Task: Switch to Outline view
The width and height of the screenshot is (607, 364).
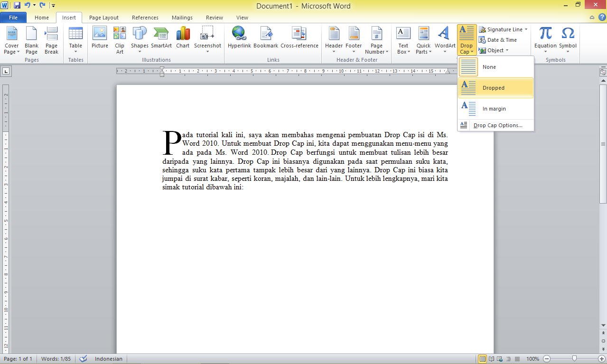Action: pyautogui.click(x=508, y=359)
